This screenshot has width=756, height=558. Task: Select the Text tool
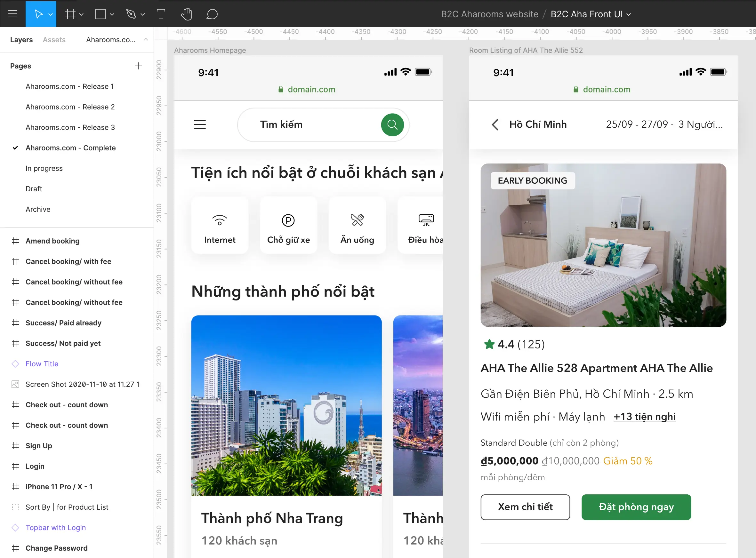coord(161,14)
